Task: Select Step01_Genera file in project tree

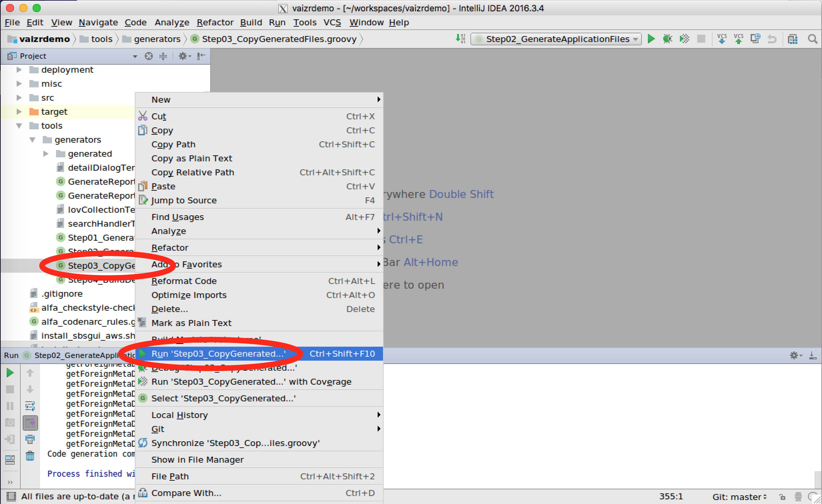Action: click(101, 238)
